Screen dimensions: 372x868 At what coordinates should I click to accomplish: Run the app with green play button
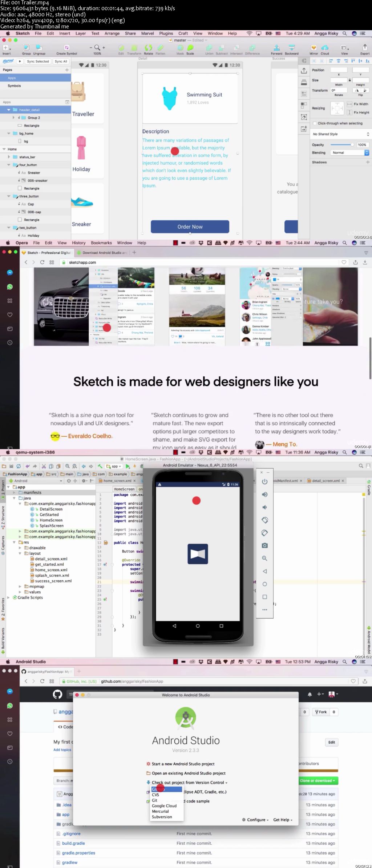click(x=128, y=466)
